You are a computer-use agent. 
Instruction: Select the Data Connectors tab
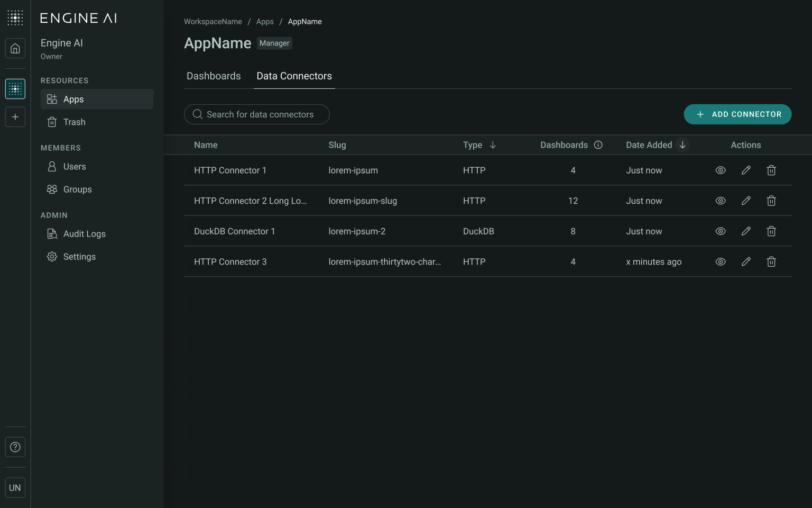point(294,76)
